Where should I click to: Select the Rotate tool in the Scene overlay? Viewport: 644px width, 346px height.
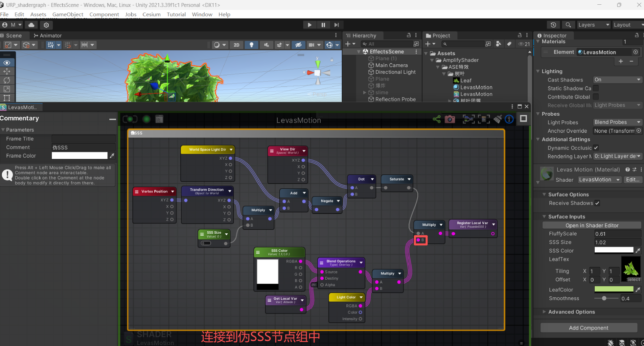(x=7, y=80)
